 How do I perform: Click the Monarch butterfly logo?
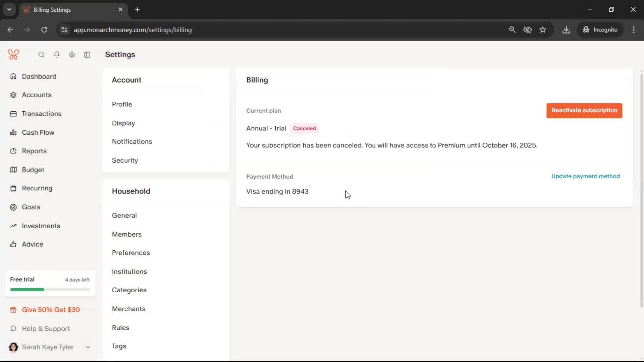[13, 55]
